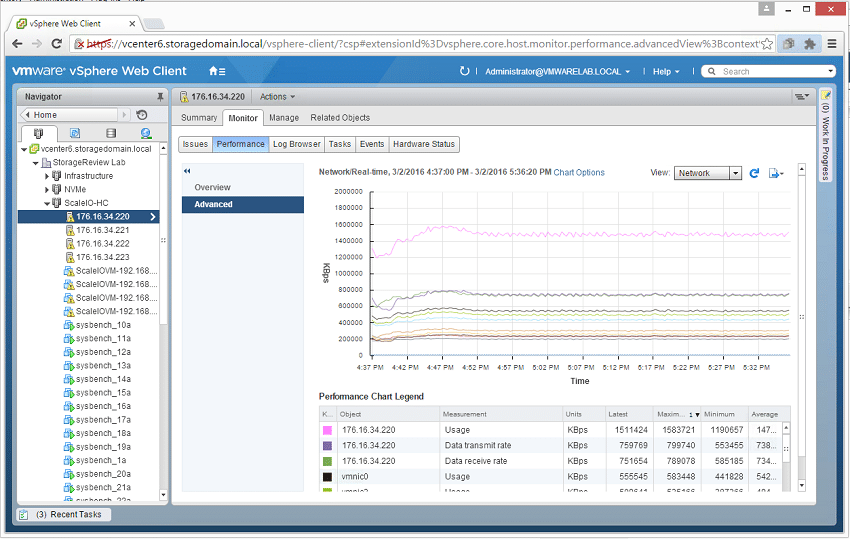Open the Hardware Status sub-tab
Image resolution: width=850 pixels, height=539 pixels.
(x=424, y=144)
